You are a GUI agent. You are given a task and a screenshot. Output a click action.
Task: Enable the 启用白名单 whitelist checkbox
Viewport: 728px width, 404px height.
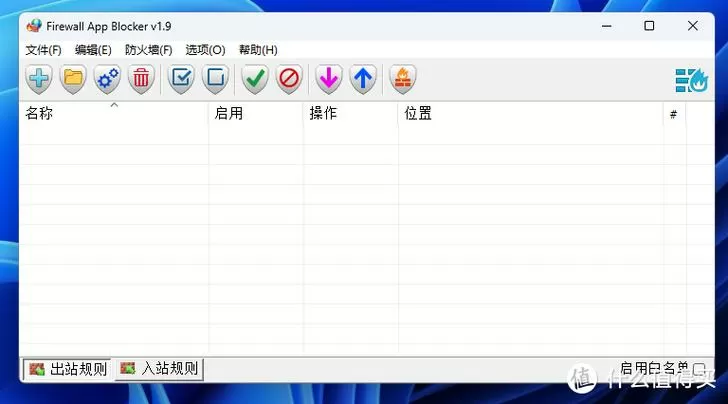(x=699, y=369)
